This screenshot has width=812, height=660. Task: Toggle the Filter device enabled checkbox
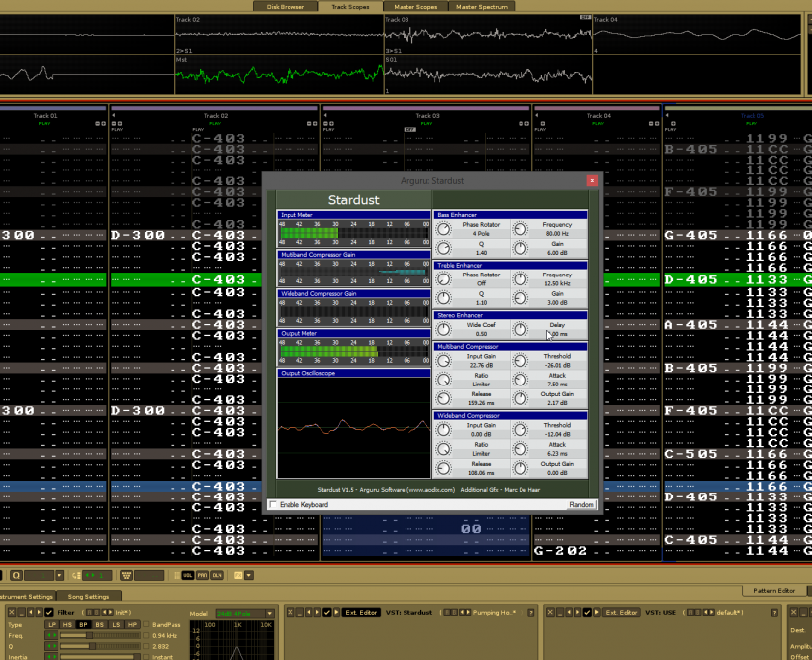(x=49, y=612)
